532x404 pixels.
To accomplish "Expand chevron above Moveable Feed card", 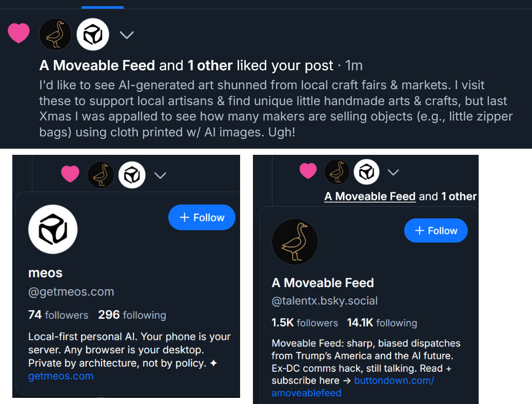I will [x=393, y=172].
